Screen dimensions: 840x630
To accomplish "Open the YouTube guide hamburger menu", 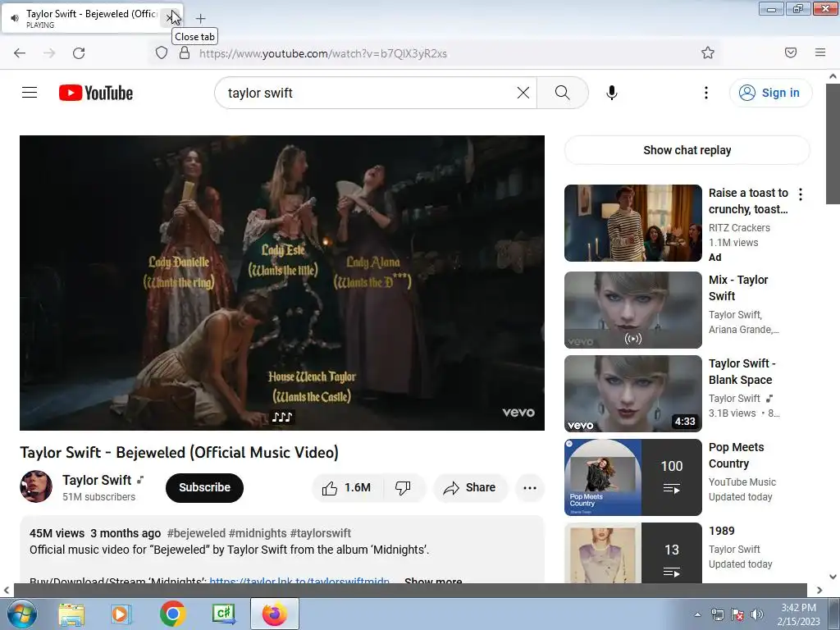I will tap(30, 93).
